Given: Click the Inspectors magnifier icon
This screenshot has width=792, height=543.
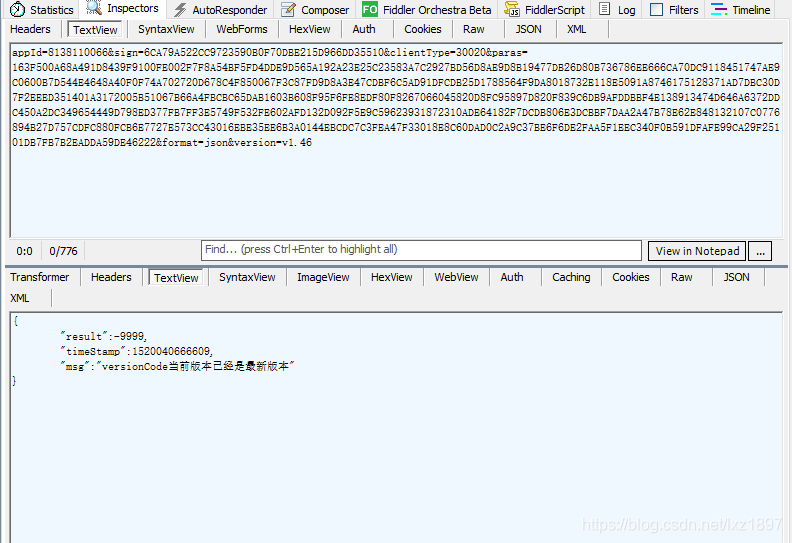Looking at the screenshot, I should 94,8.
